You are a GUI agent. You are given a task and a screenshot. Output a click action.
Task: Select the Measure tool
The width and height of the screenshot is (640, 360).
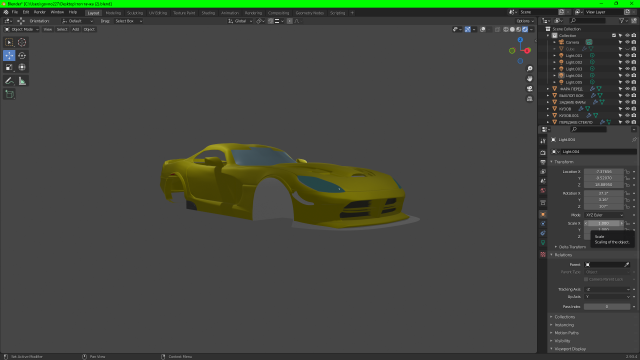[22, 81]
